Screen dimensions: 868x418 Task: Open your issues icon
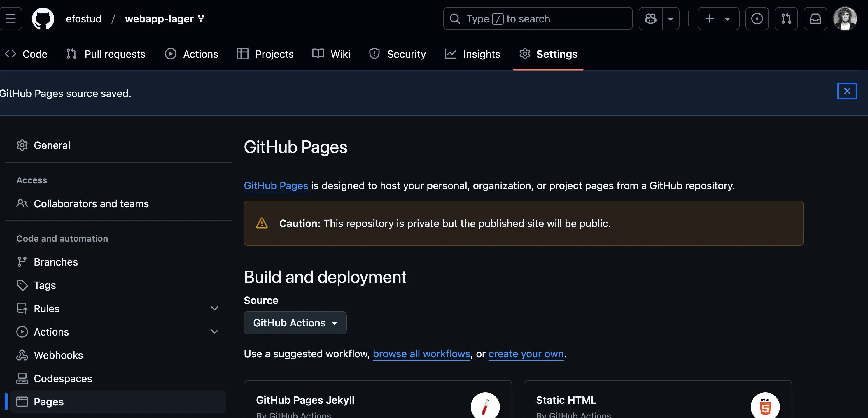(757, 19)
